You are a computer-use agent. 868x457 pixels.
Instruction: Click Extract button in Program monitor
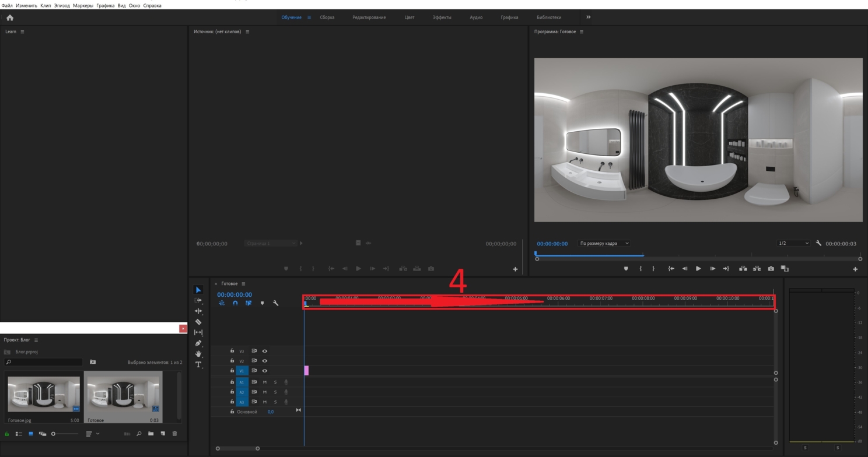(757, 269)
